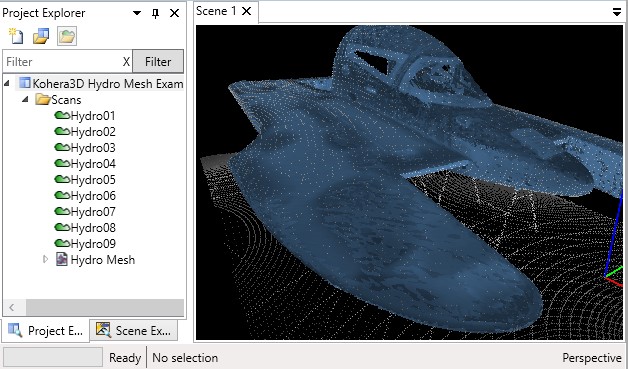Click the open folder toolbar icon
628x369 pixels.
coord(67,36)
